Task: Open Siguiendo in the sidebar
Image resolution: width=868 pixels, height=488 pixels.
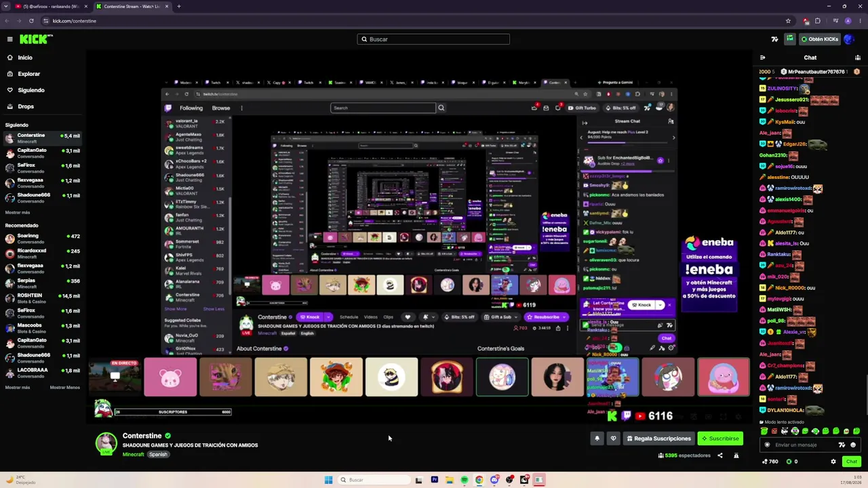Action: tap(31, 90)
